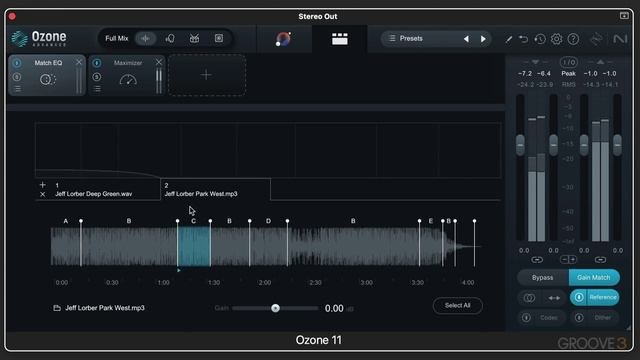Open the undo history clock icon
Screen dimensions: 640x360
pos(540,39)
